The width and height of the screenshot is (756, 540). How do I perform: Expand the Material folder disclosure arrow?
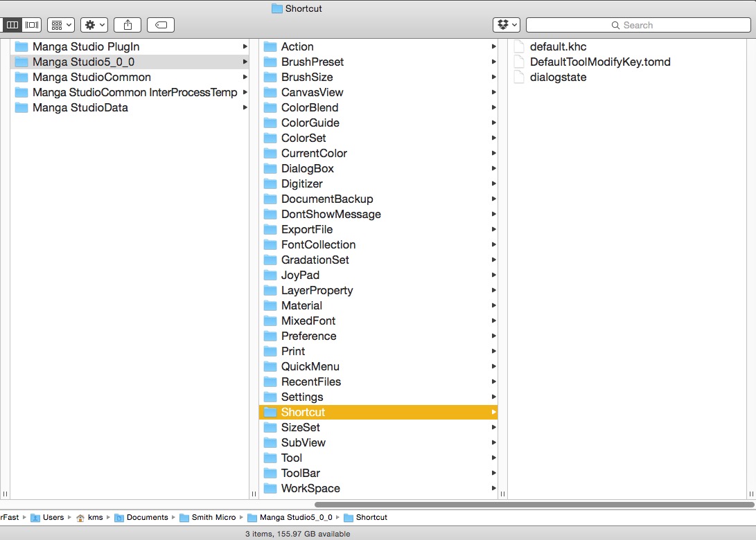(494, 305)
